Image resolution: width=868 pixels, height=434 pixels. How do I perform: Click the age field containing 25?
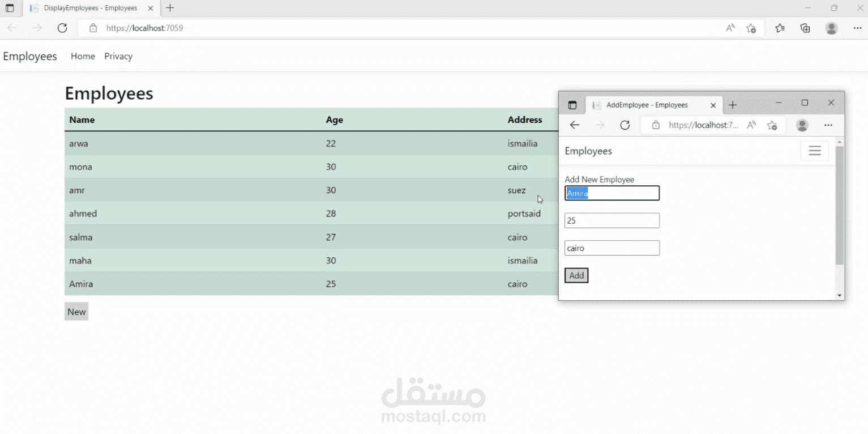point(612,220)
